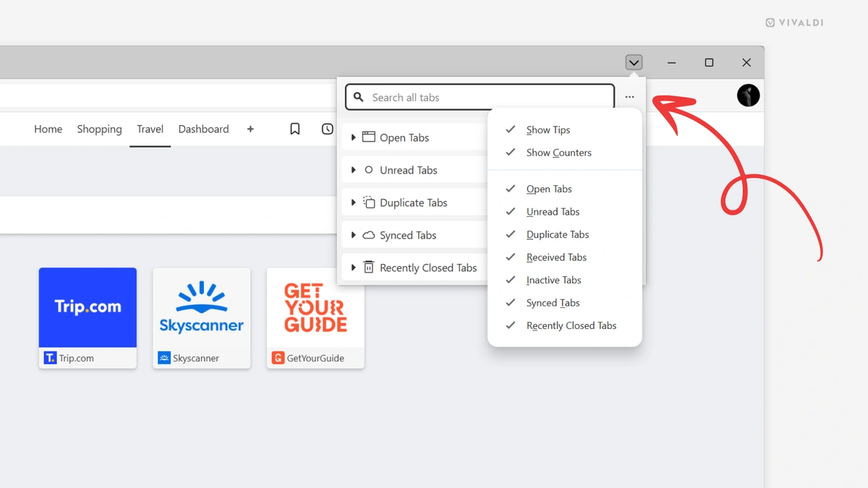868x488 pixels.
Task: Open the window menu chevron in the title bar
Action: pyautogui.click(x=634, y=62)
